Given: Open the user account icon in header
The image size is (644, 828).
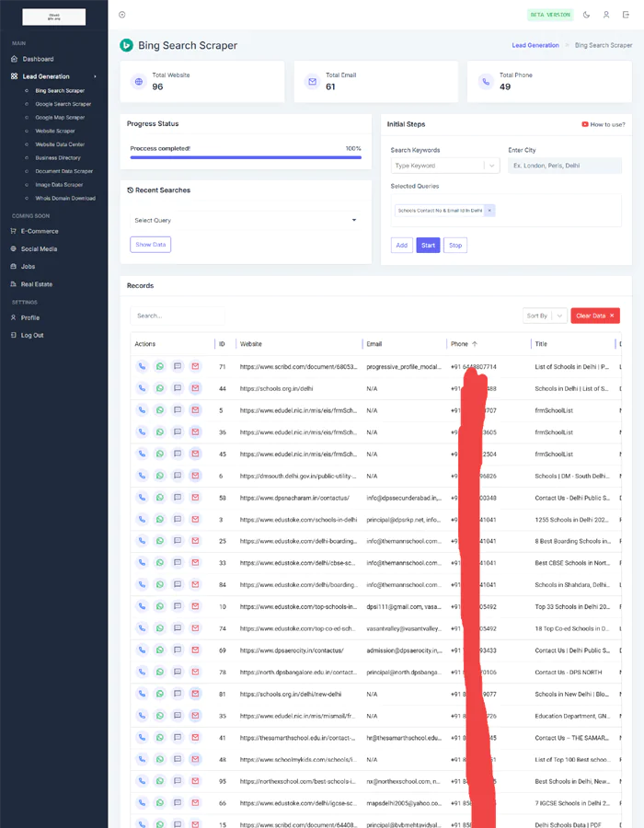Looking at the screenshot, I should (x=606, y=15).
